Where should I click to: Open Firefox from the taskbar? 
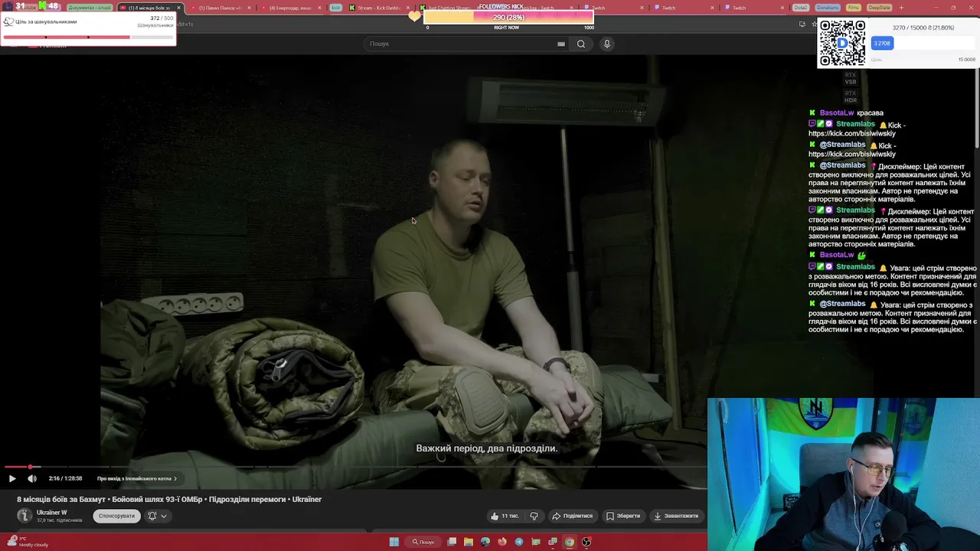502,542
